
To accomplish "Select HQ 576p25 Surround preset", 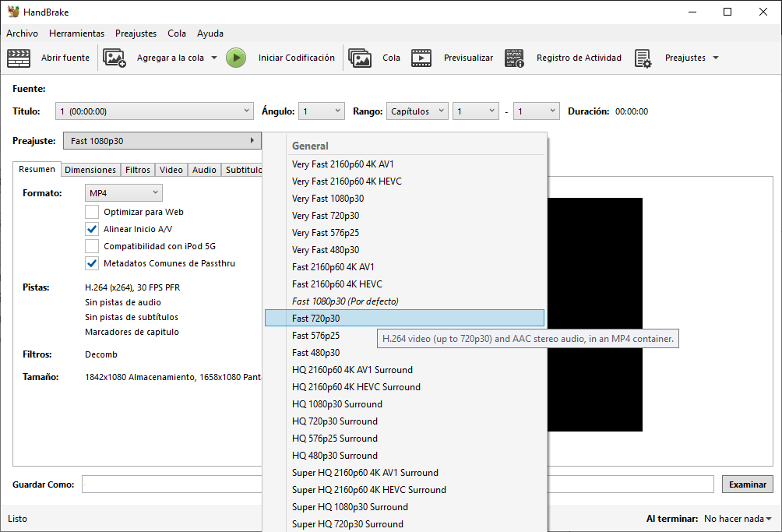I will pyautogui.click(x=404, y=439).
